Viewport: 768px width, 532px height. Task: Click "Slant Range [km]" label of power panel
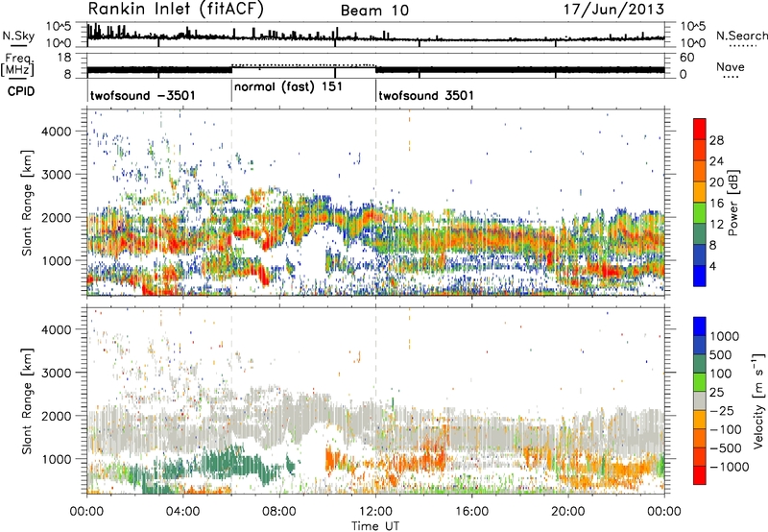click(x=27, y=203)
